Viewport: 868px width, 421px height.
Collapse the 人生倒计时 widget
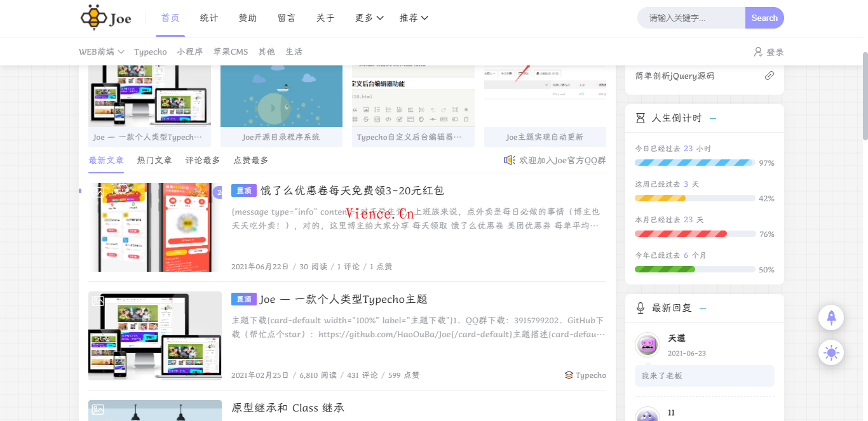(713, 118)
